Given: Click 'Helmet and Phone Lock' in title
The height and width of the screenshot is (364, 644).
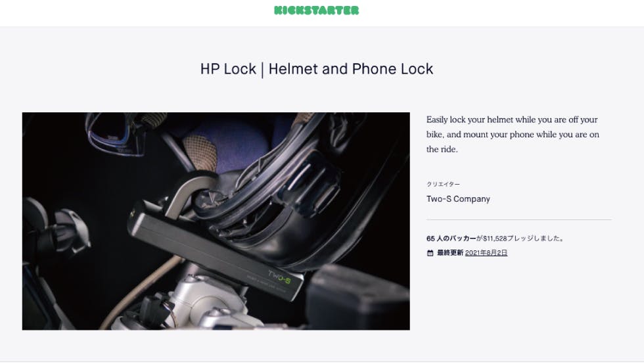Looking at the screenshot, I should [x=351, y=69].
